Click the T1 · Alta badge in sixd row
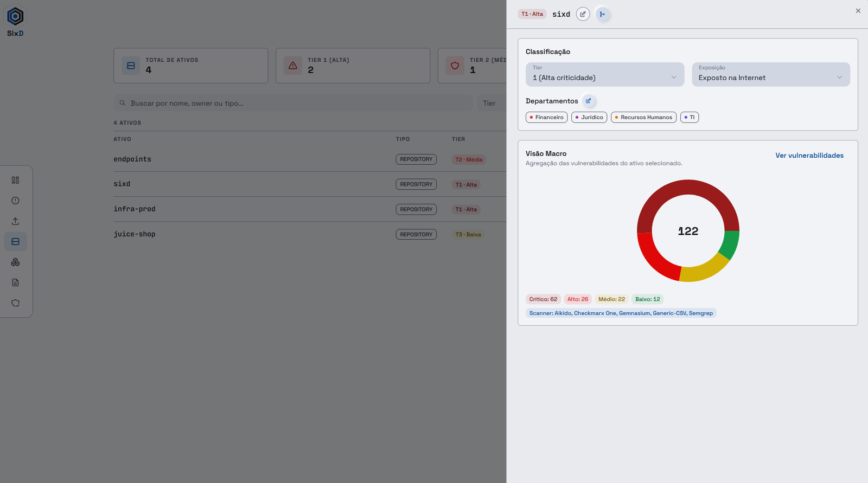 [x=466, y=184]
